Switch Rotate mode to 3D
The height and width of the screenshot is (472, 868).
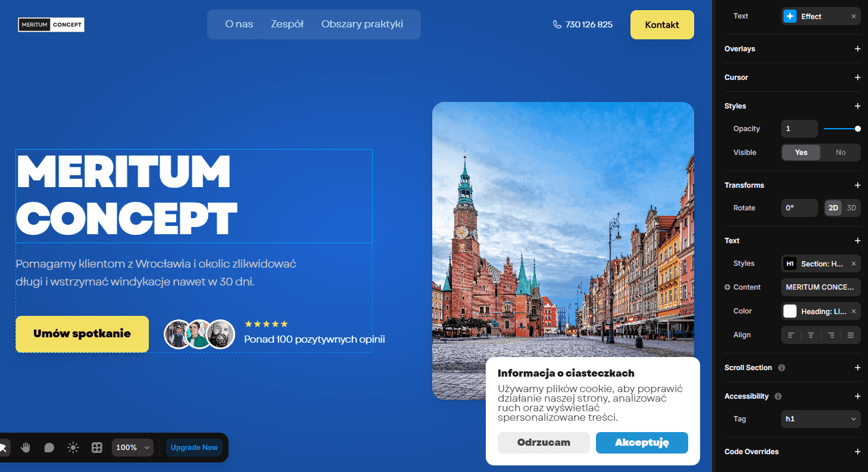coord(851,207)
